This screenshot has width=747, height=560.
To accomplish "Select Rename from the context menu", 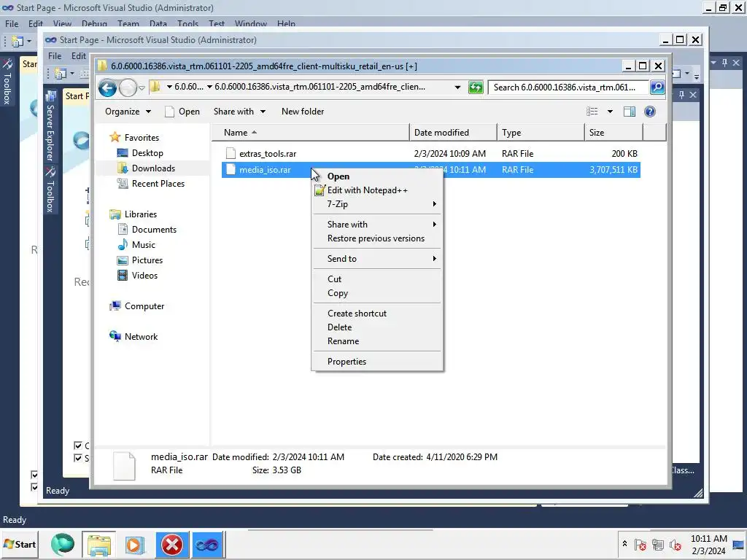I will coord(376,341).
